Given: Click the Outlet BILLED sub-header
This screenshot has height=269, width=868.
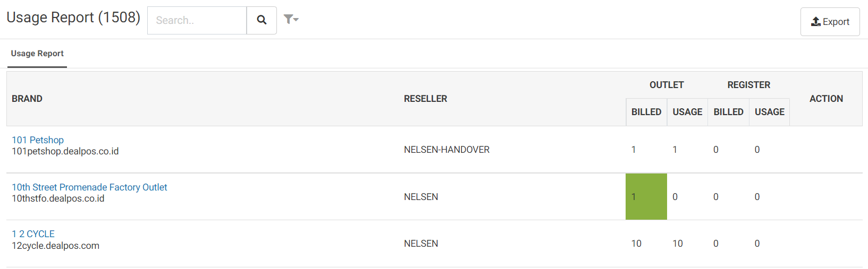Looking at the screenshot, I should coord(646,112).
